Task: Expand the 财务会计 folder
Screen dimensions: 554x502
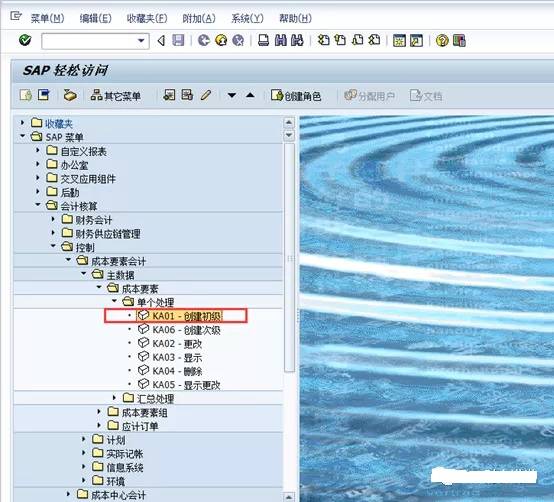Action: [53, 219]
